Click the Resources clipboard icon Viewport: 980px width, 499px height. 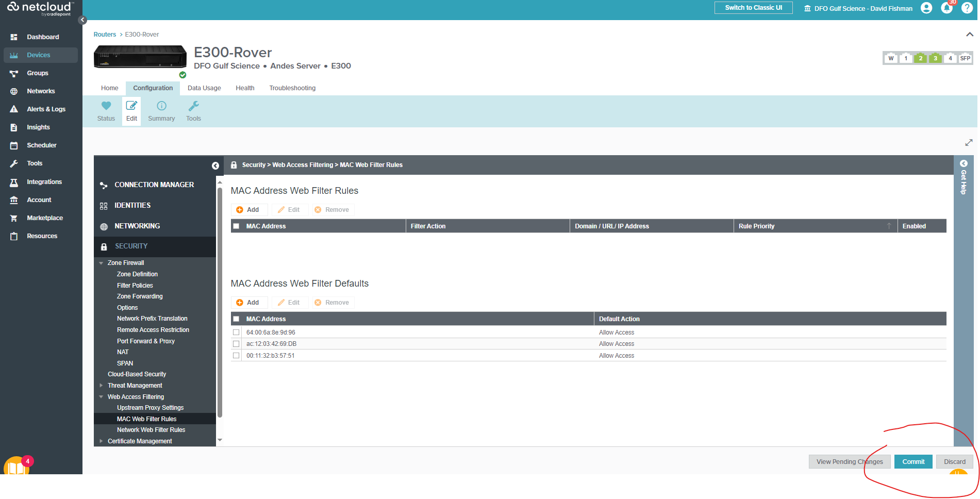pos(14,236)
